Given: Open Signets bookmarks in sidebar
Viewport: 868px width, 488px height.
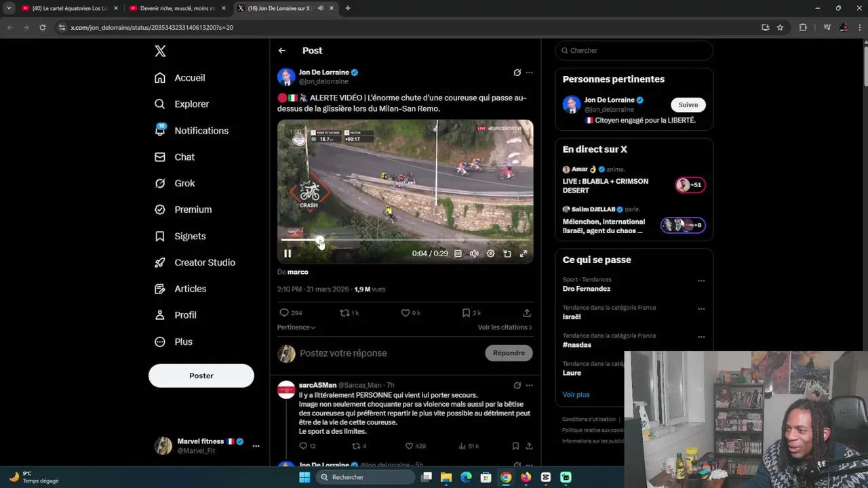Looking at the screenshot, I should tap(180, 237).
